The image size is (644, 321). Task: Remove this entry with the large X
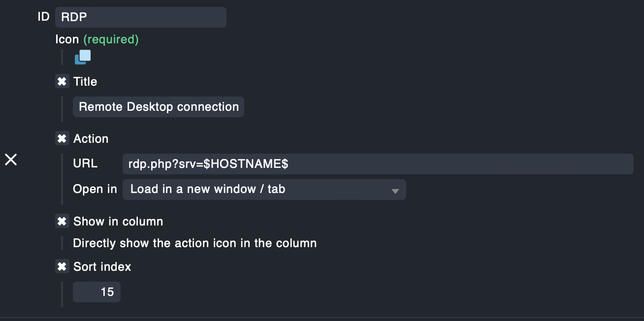(x=11, y=160)
